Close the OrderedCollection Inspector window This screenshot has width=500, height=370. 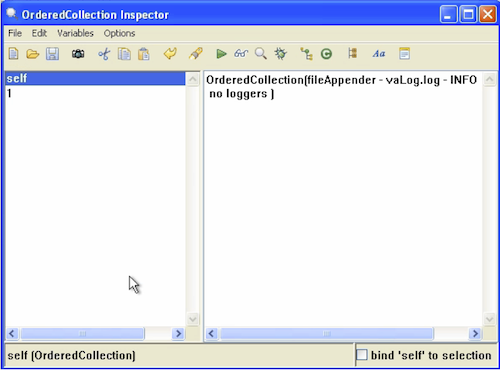tap(488, 14)
